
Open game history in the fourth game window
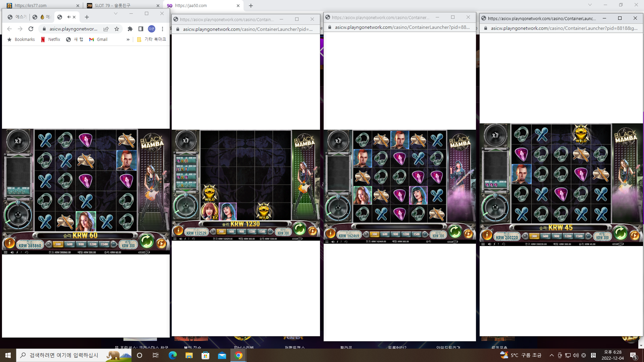[503, 244]
